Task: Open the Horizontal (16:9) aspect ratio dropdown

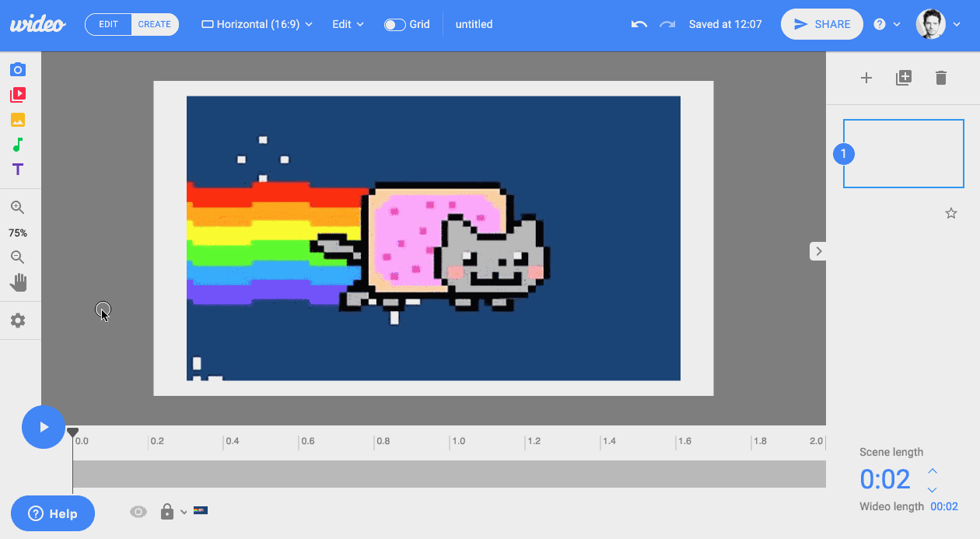Action: (x=257, y=24)
